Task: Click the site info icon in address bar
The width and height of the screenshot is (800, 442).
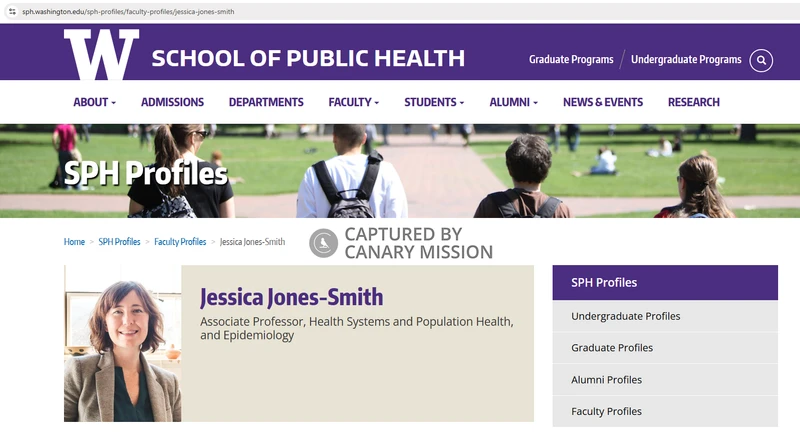Action: coord(12,11)
